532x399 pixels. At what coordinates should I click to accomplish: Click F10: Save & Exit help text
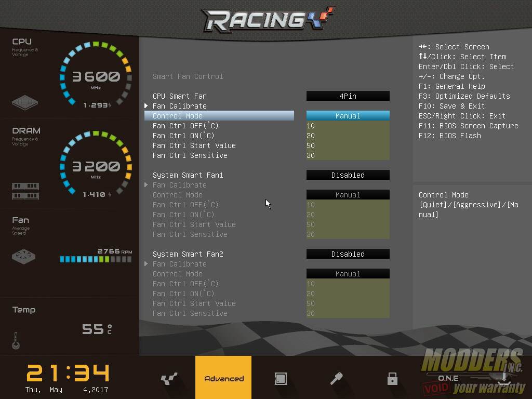(x=451, y=106)
